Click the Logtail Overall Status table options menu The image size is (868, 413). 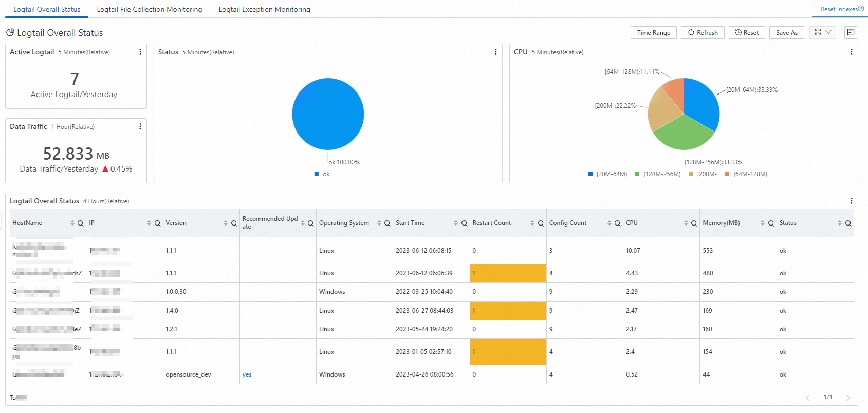click(x=851, y=201)
